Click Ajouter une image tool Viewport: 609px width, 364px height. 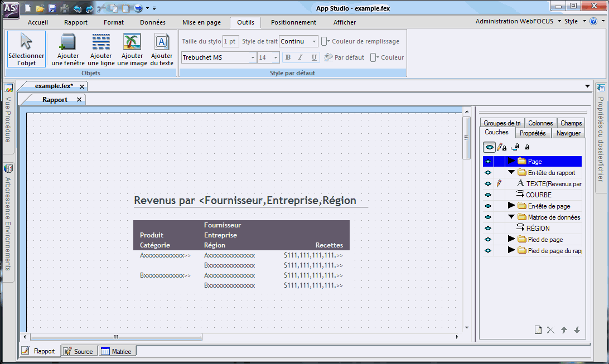(132, 49)
